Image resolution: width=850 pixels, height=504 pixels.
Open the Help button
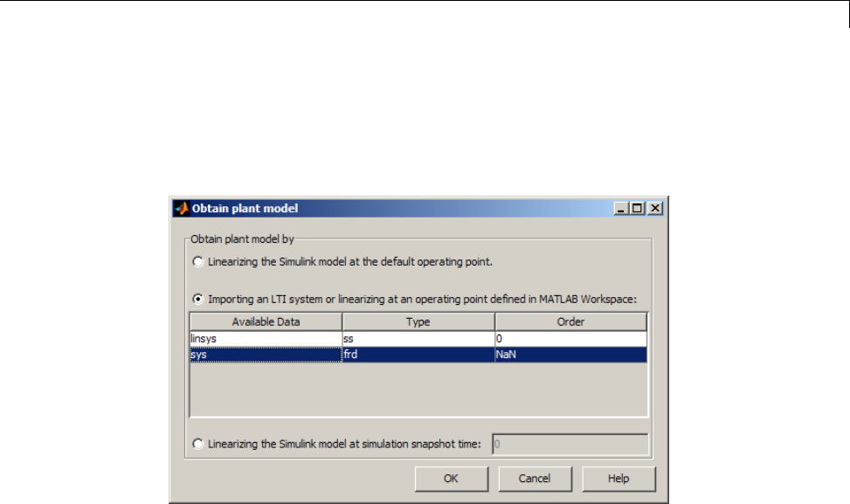click(x=618, y=479)
